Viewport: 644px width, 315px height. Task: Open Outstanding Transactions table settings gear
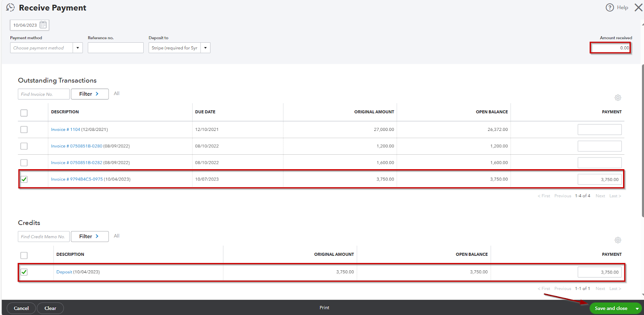click(618, 98)
